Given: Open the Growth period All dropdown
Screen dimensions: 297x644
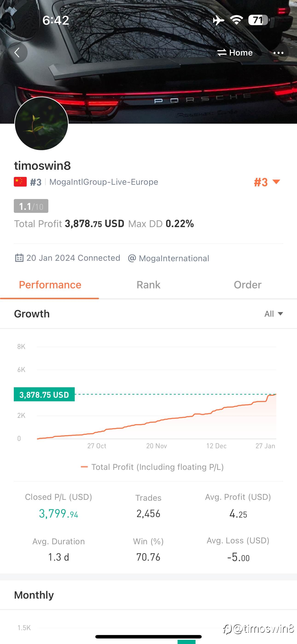Looking at the screenshot, I should (x=274, y=314).
